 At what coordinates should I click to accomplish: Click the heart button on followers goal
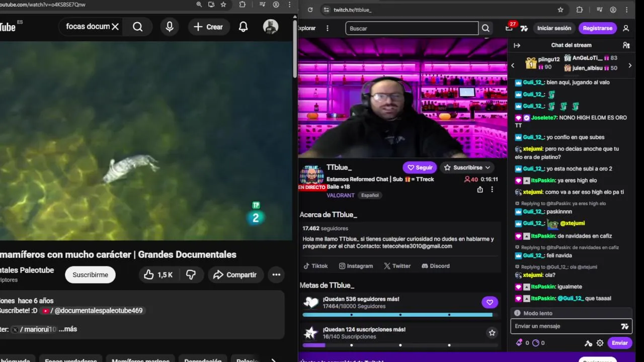(490, 302)
